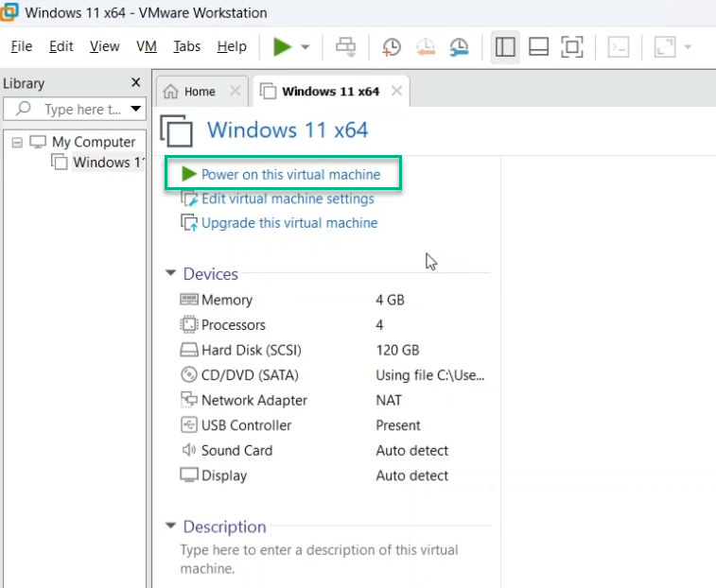Click Power on this virtual machine
Image resolution: width=716 pixels, height=588 pixels.
pos(290,175)
